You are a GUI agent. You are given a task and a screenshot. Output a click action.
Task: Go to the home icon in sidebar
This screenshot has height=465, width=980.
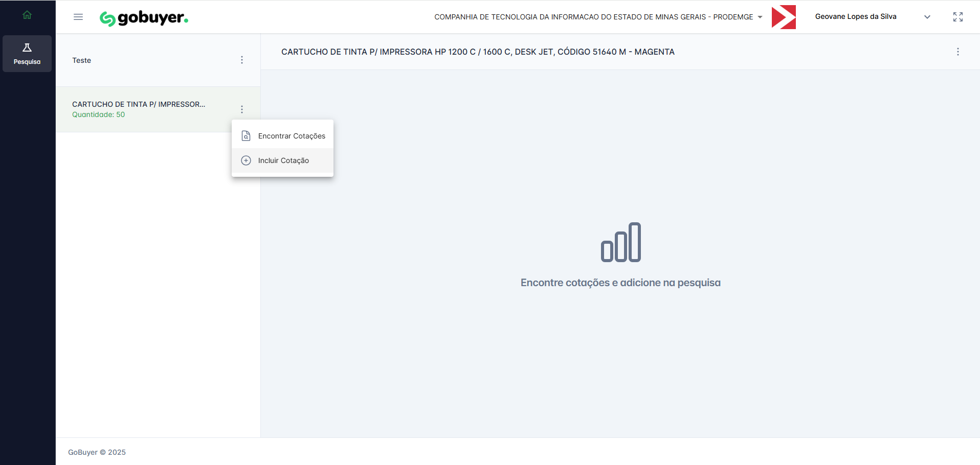tap(27, 15)
